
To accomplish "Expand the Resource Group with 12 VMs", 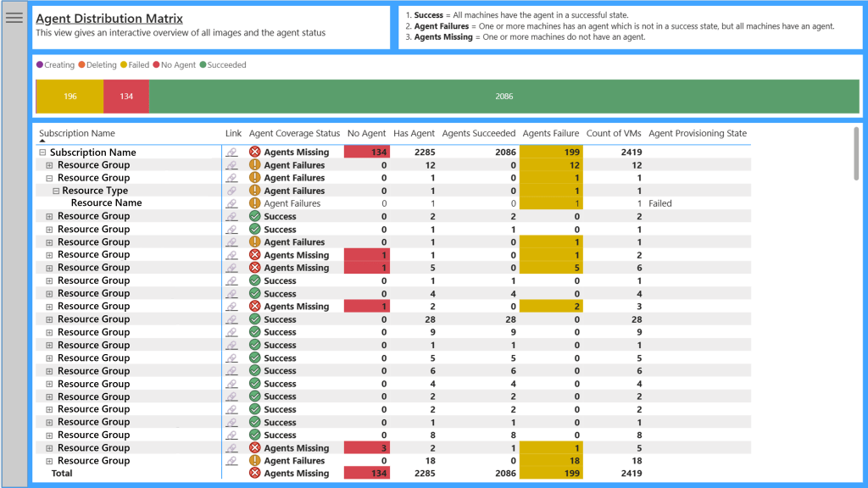I will click(x=49, y=165).
